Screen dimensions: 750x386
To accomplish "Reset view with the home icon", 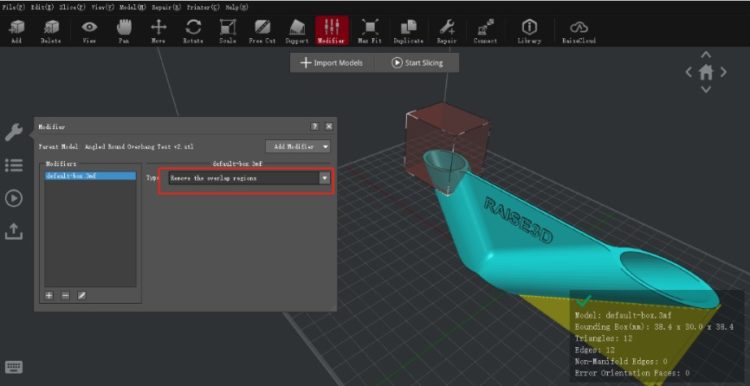I will 706,72.
